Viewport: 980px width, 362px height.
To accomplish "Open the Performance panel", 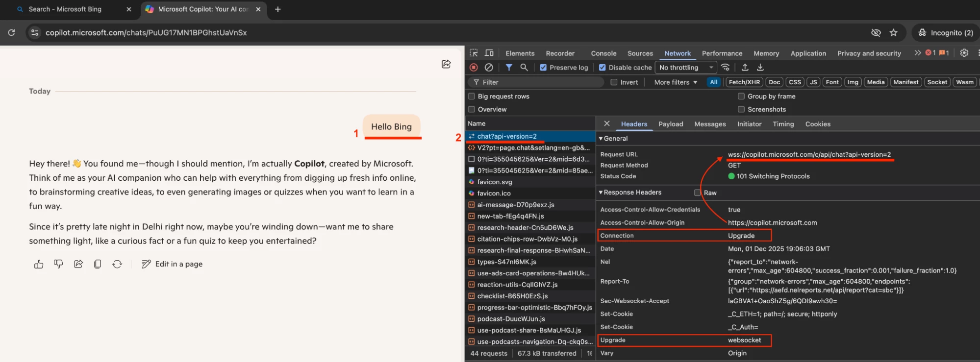I will click(722, 53).
